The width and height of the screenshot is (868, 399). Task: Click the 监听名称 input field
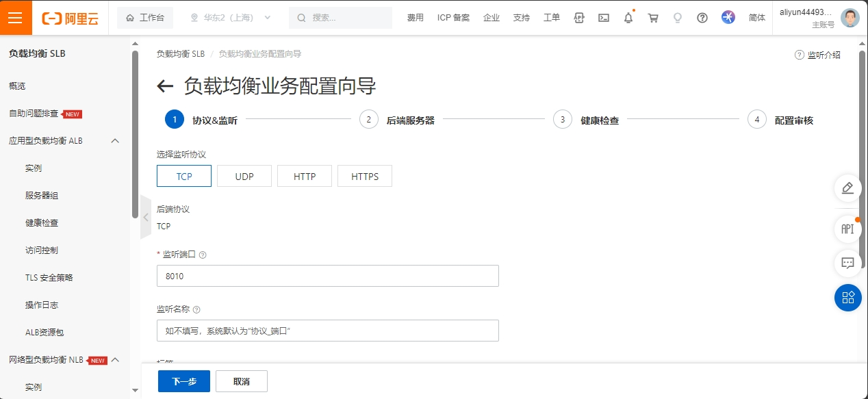327,331
